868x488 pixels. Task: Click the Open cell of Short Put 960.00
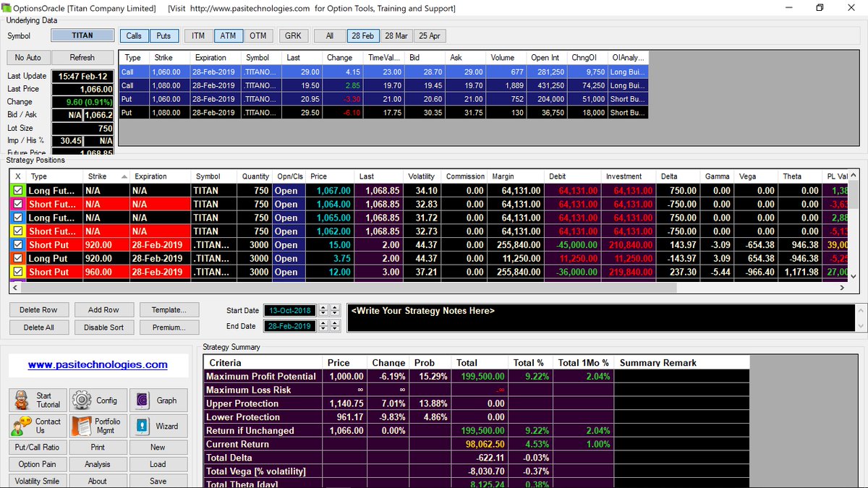tap(289, 272)
